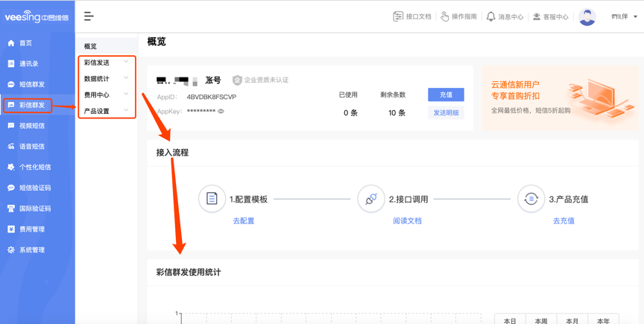The height and width of the screenshot is (324, 644).
Task: Click the 企业资质未认证 shield badge icon
Action: [237, 80]
